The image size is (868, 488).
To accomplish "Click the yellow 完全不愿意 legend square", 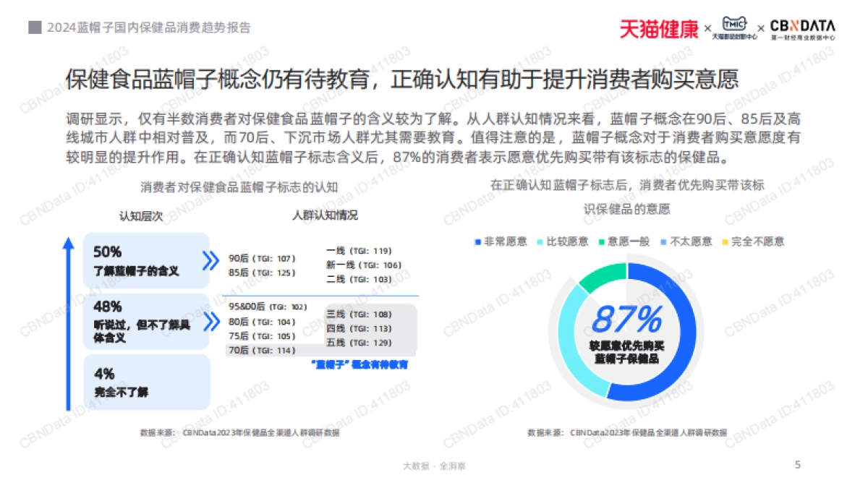I will point(724,242).
